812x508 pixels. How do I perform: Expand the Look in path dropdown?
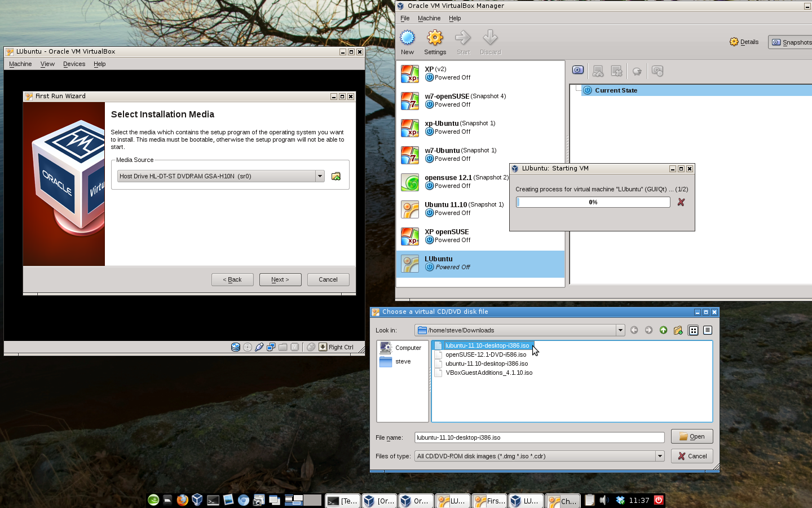click(620, 330)
